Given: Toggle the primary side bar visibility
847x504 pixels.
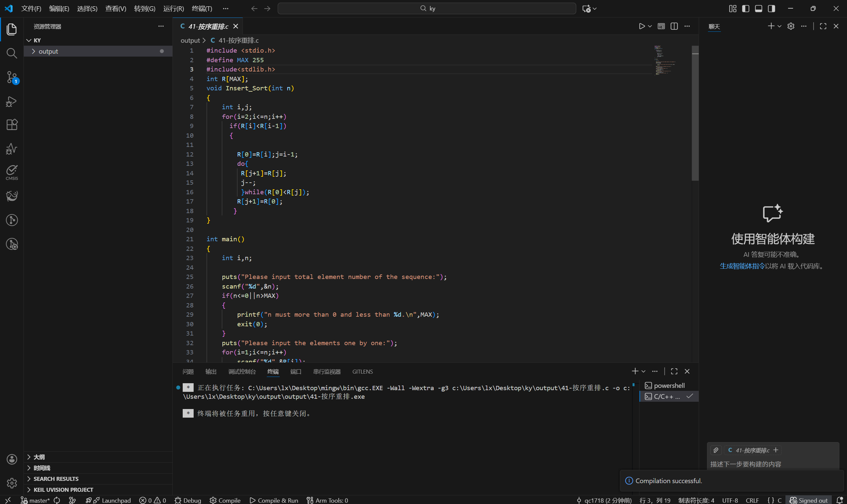Looking at the screenshot, I should coord(746,9).
